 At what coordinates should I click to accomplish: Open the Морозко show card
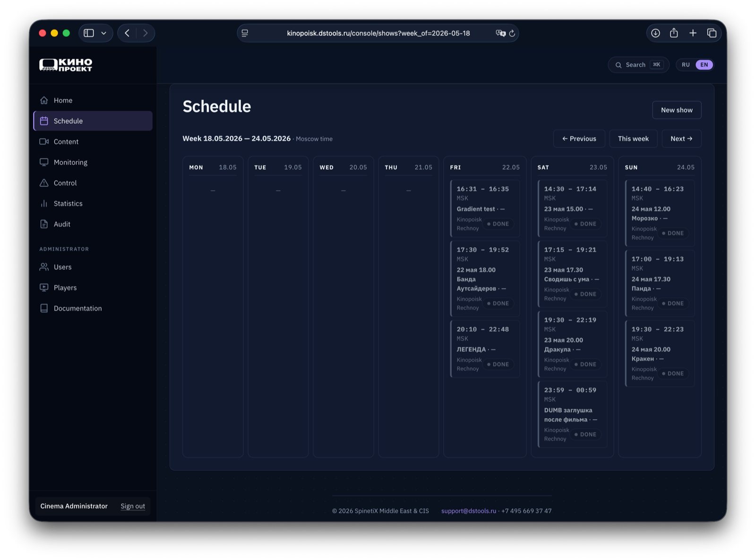click(x=660, y=213)
